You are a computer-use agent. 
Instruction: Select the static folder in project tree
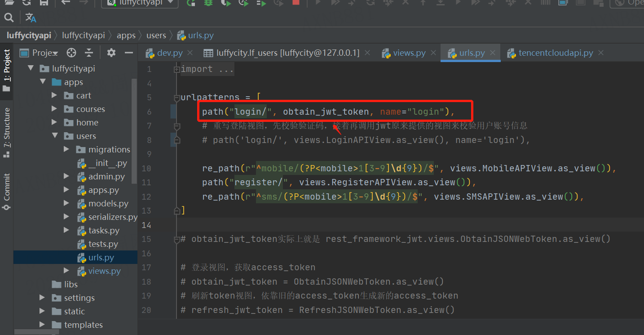point(68,312)
